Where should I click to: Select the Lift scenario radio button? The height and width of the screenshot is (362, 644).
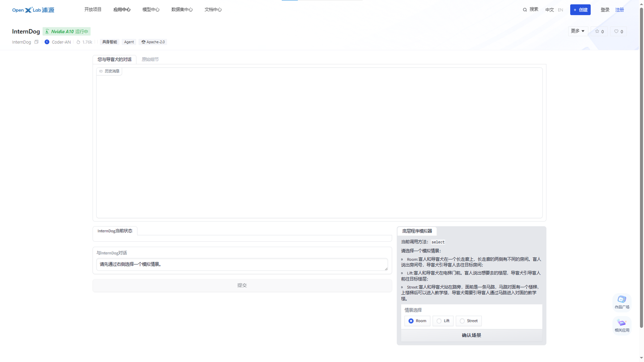tap(438, 320)
